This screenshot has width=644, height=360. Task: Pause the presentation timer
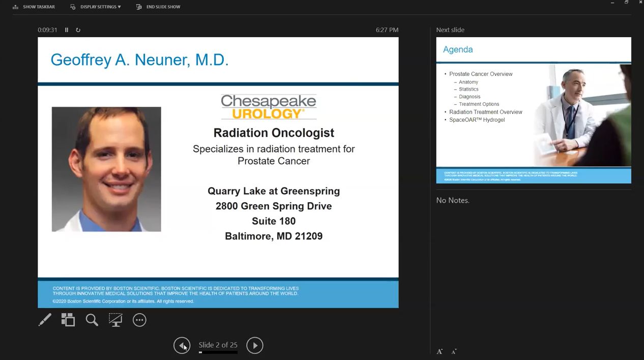pyautogui.click(x=67, y=30)
